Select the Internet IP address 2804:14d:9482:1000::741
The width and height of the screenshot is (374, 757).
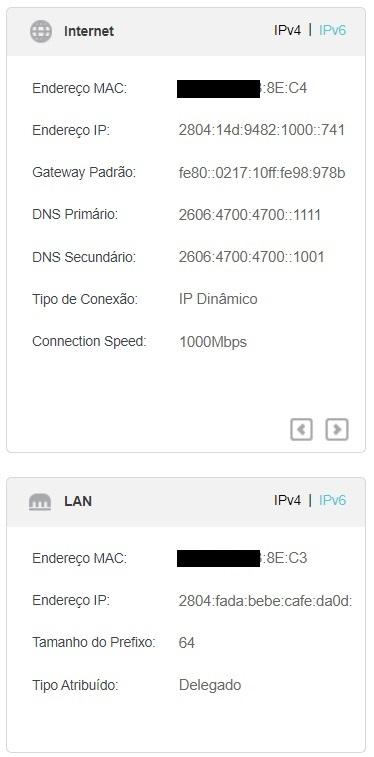click(262, 130)
